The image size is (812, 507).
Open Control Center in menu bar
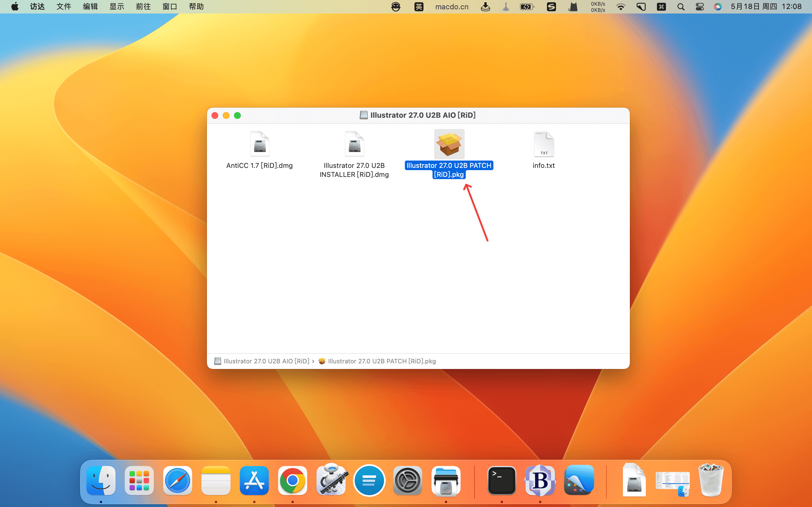click(700, 7)
